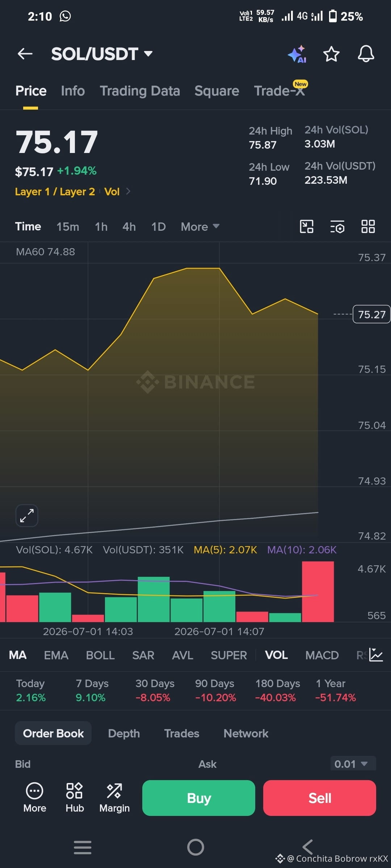The image size is (391, 868).
Task: Toggle the MA indicator
Action: coord(18,655)
